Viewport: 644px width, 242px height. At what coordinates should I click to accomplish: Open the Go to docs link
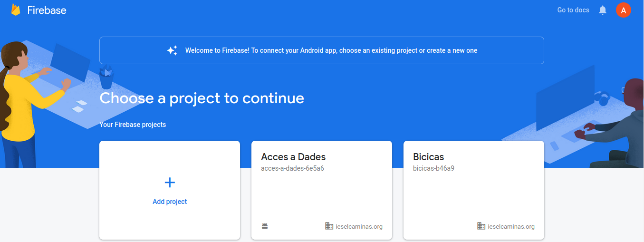tap(573, 10)
